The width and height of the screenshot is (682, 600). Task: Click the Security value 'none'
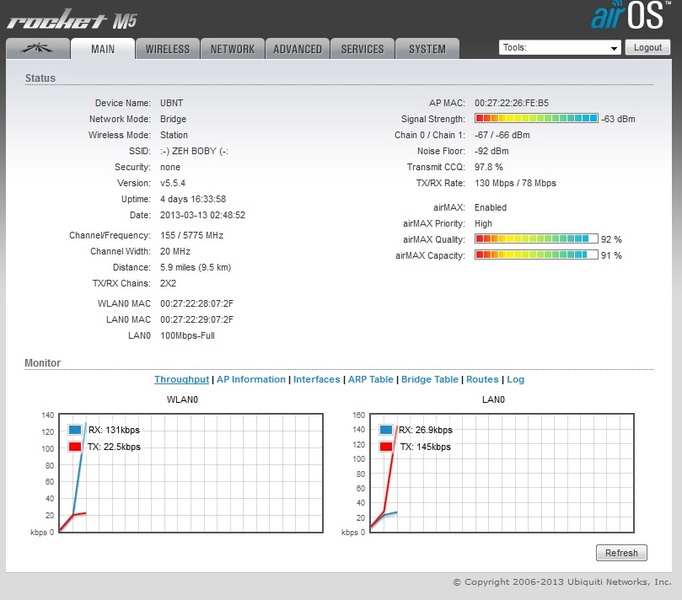point(170,167)
